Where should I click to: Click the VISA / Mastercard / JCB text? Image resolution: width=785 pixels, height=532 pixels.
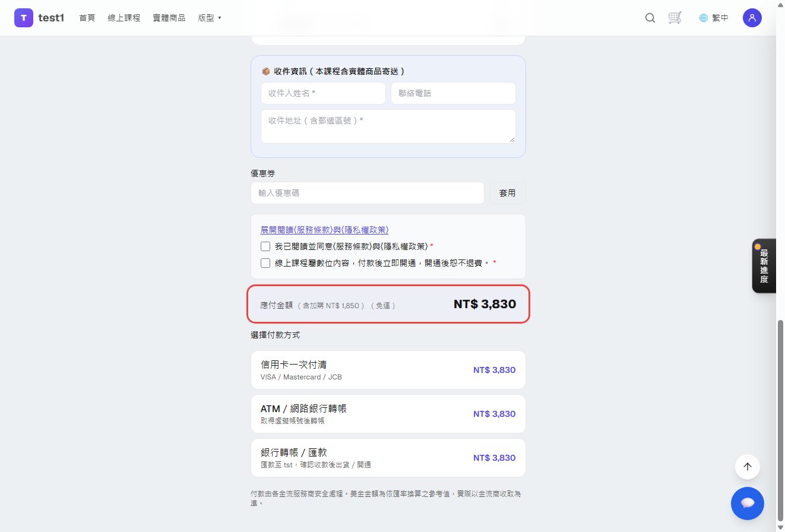pos(301,377)
